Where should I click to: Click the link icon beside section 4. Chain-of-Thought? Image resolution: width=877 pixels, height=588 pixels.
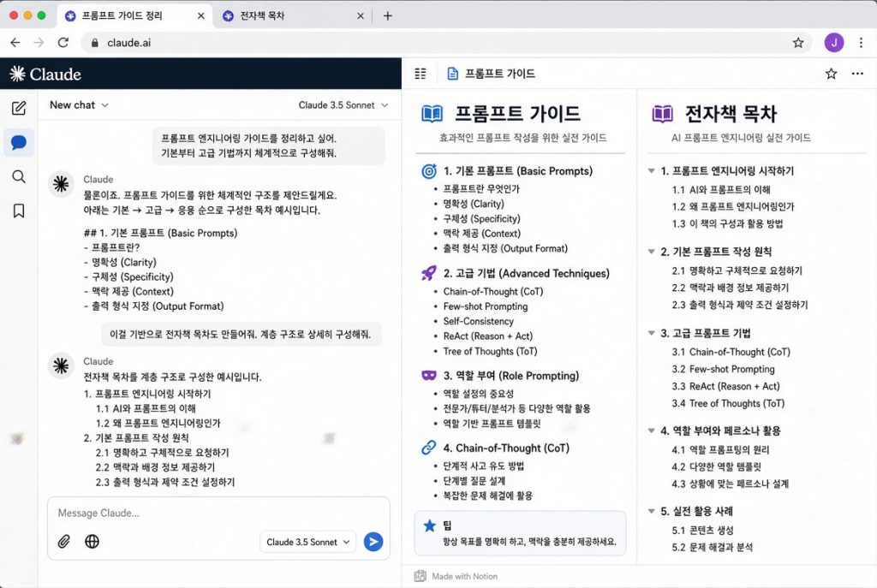429,448
